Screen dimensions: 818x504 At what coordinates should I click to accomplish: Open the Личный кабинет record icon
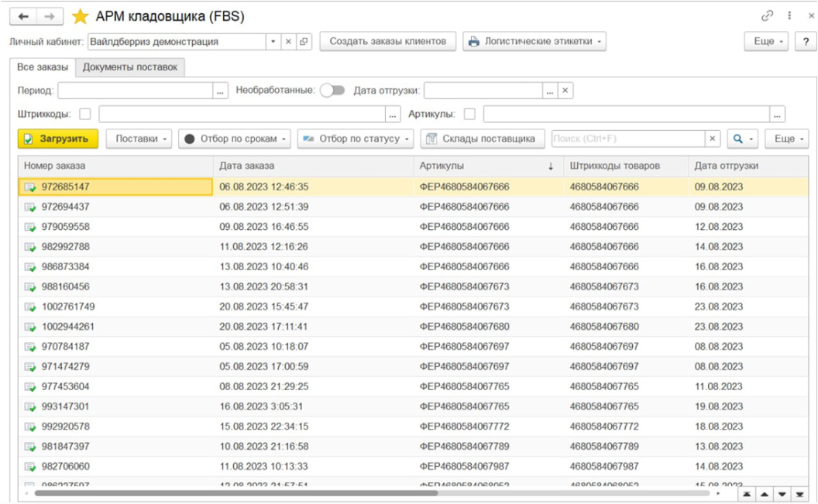point(304,42)
